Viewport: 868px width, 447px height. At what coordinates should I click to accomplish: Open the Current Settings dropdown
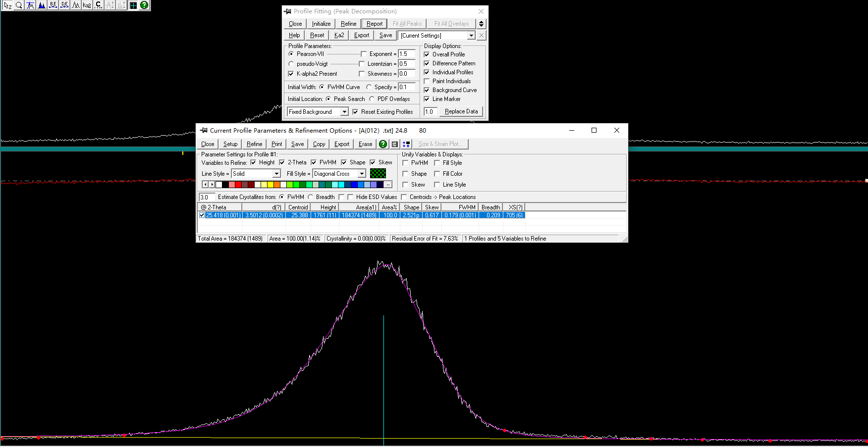coord(471,36)
